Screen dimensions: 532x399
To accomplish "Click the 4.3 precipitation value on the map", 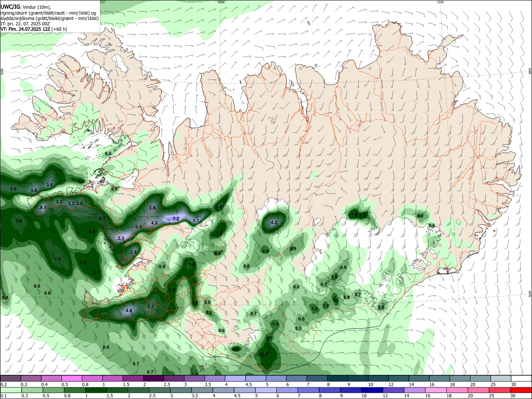I will [x=154, y=223].
